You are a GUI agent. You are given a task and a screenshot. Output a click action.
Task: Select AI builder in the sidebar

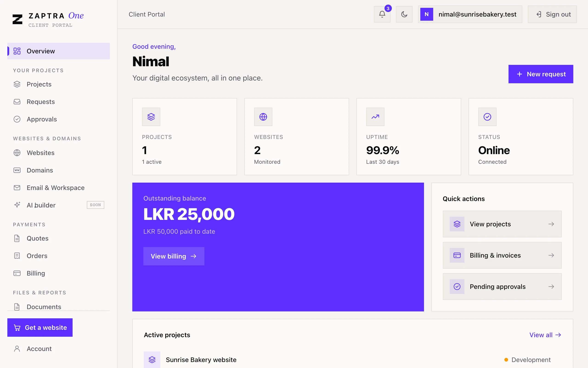tap(59, 205)
